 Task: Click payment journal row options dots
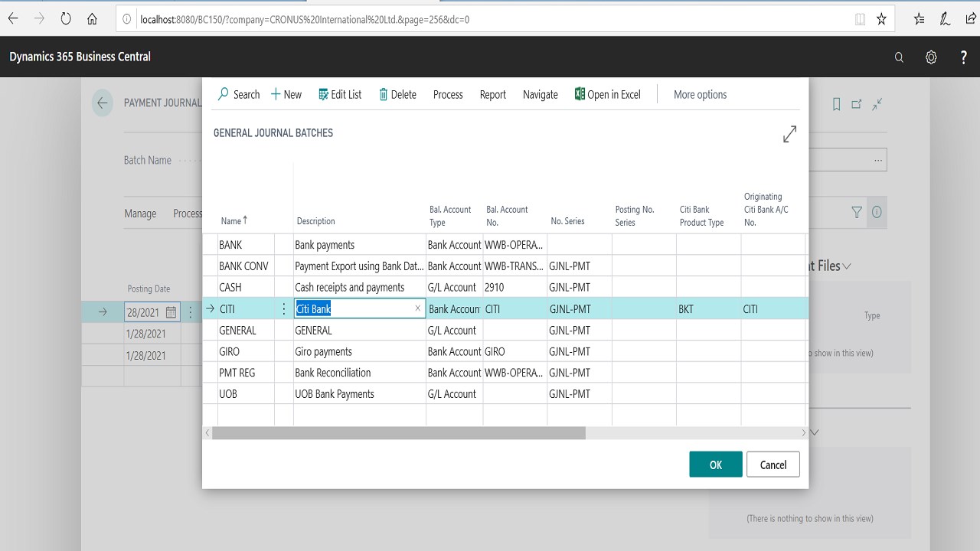pyautogui.click(x=191, y=312)
